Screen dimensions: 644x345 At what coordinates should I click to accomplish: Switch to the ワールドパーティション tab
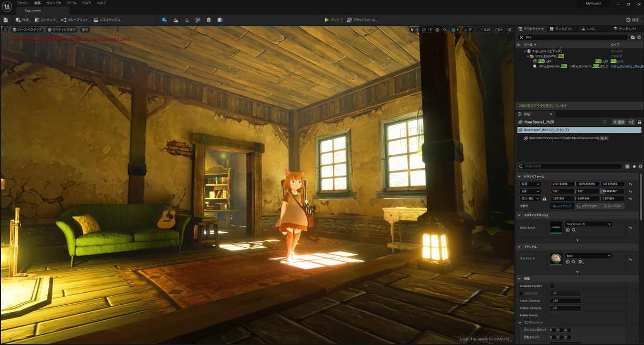point(563,28)
